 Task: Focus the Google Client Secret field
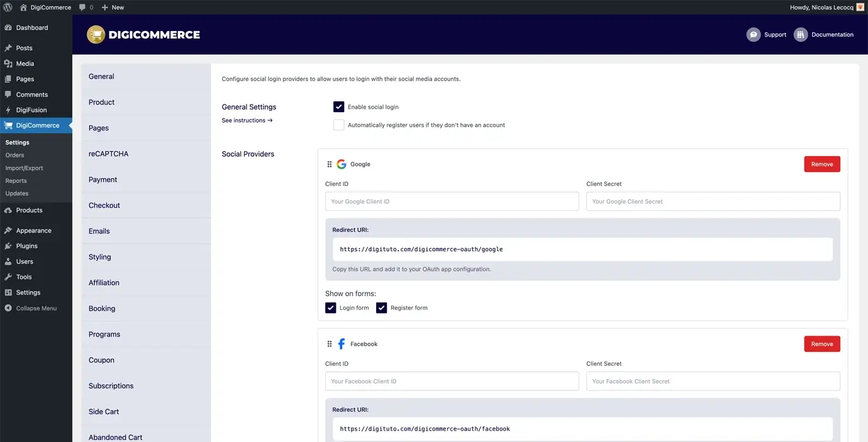pos(713,201)
